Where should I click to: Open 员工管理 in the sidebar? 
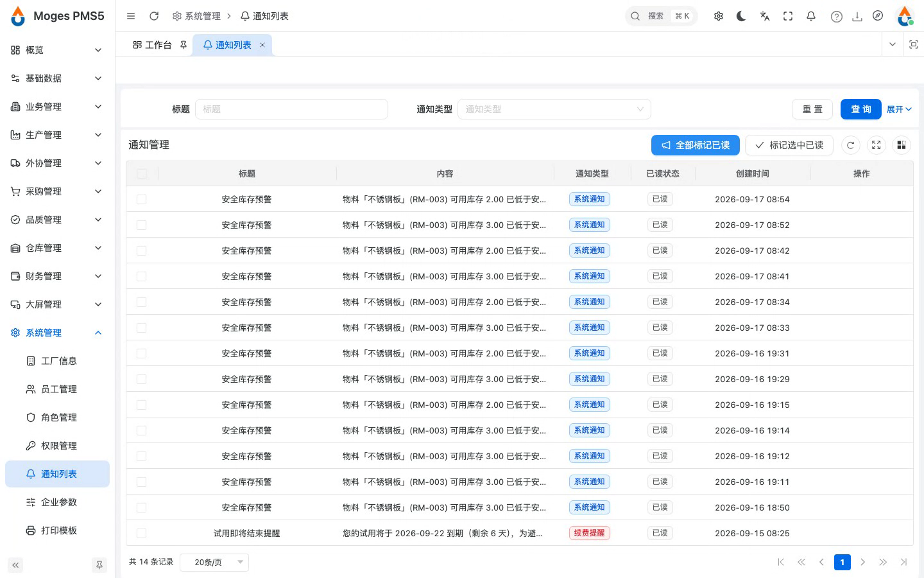57,389
